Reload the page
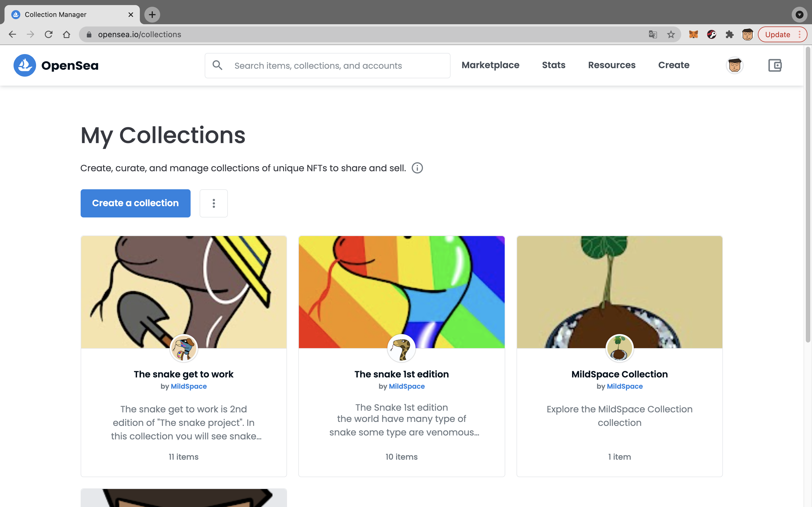 click(49, 35)
